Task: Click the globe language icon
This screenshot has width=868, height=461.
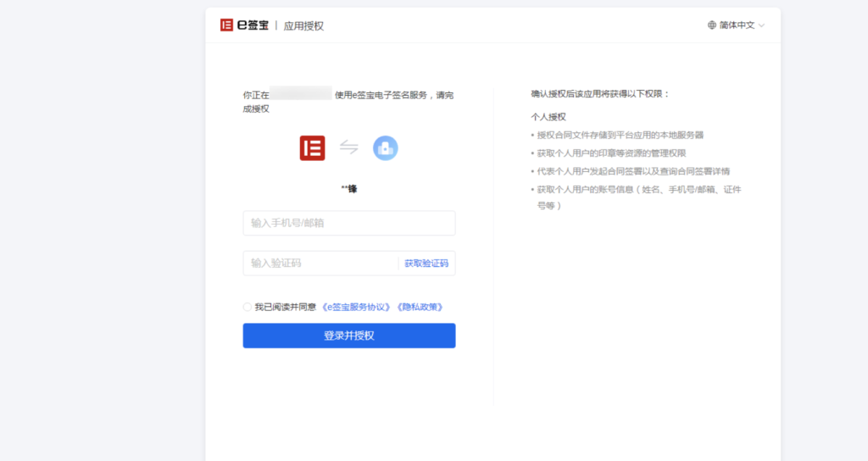Action: coord(712,25)
